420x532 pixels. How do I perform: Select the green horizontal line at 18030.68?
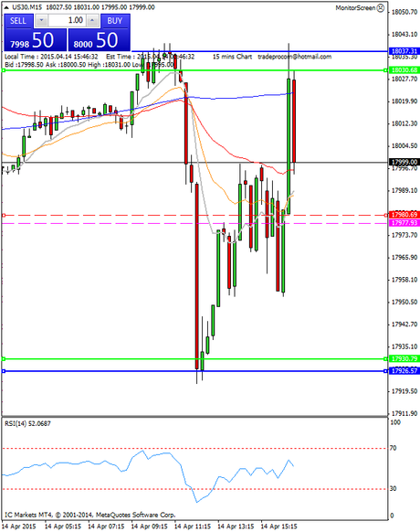point(194,70)
